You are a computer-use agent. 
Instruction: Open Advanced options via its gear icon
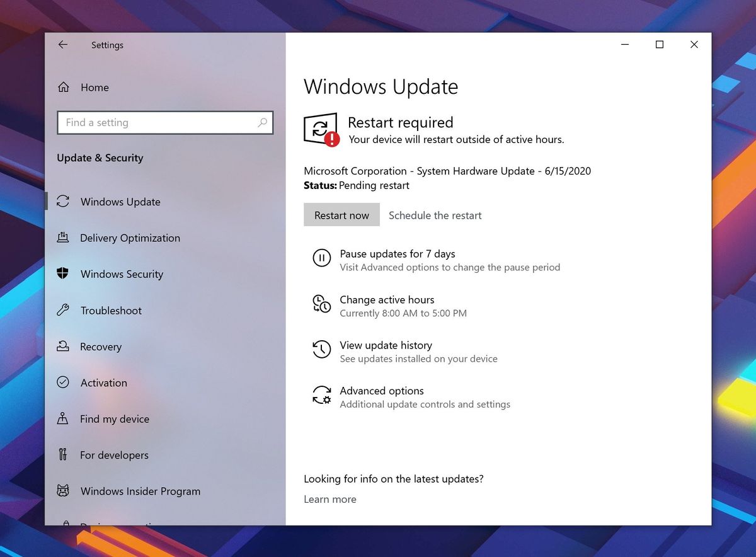point(322,395)
